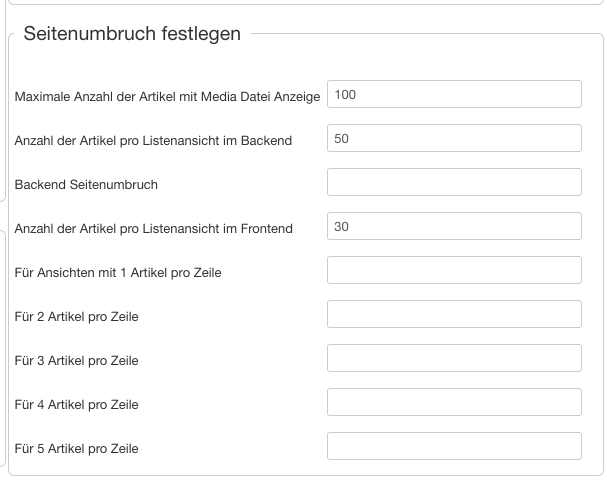Select the 5 Artikel pro Zeile input
The image size is (607, 487).
coord(454,447)
